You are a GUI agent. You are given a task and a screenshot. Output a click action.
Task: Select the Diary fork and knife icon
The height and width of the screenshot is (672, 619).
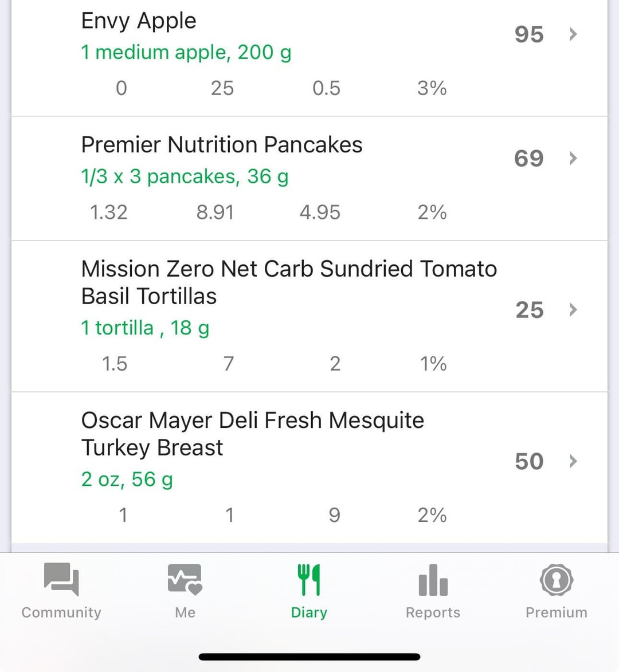[x=309, y=579]
